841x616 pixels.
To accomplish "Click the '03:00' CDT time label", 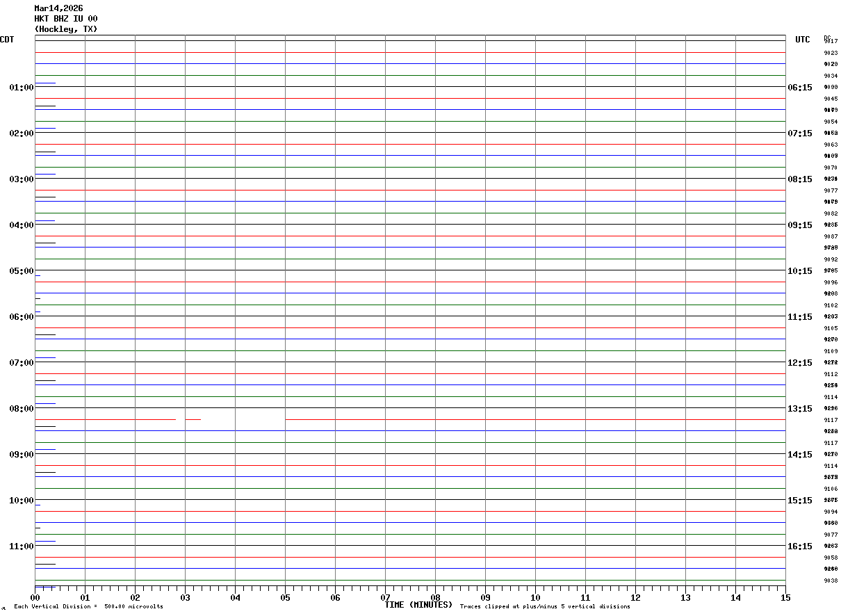I will [22, 179].
